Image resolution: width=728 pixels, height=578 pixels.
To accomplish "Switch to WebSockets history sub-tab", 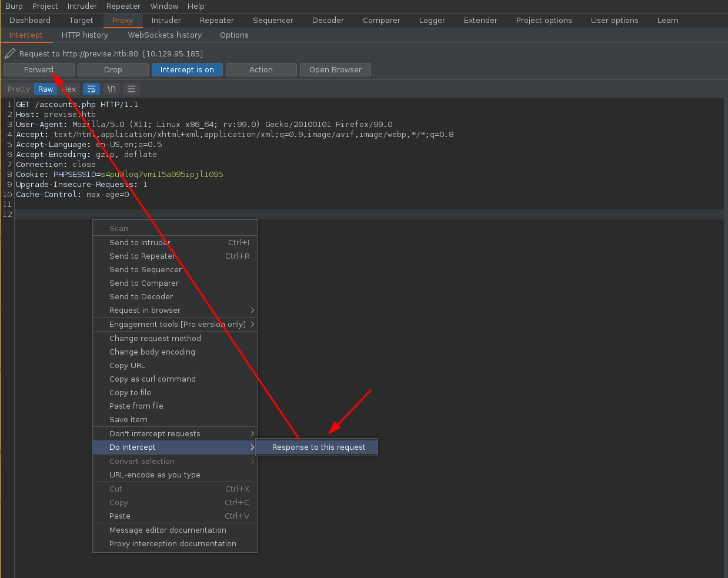I will 165,35.
